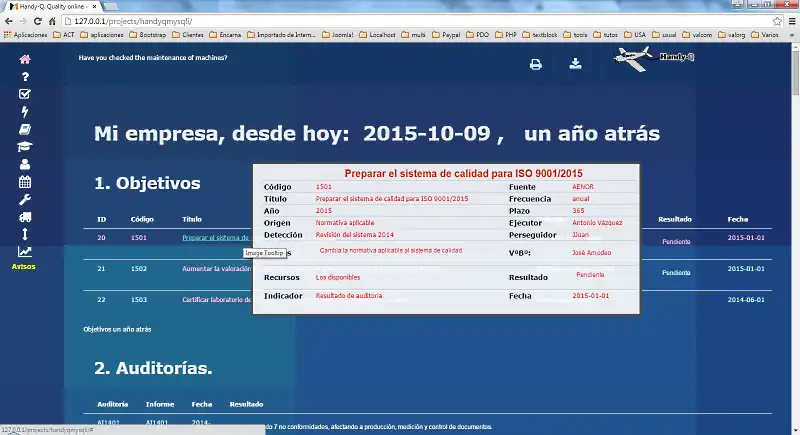Click the question mark help icon
Screen dimensions: 800x435
(x=24, y=76)
